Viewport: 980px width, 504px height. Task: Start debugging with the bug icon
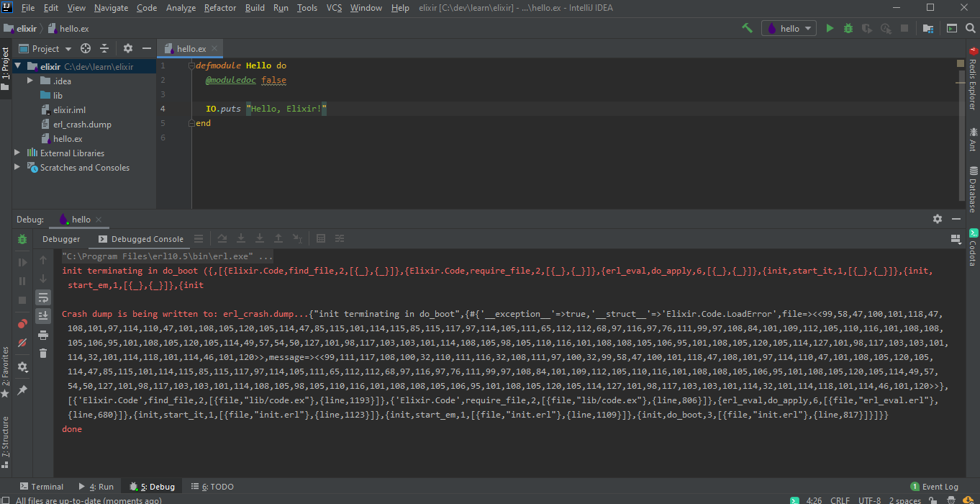[848, 28]
